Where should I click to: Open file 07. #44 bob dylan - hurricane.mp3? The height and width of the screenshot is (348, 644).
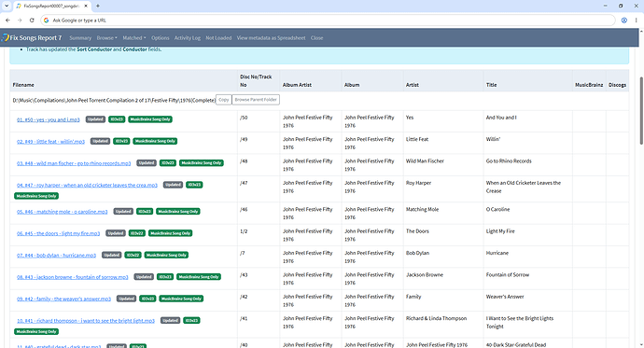tap(56, 256)
